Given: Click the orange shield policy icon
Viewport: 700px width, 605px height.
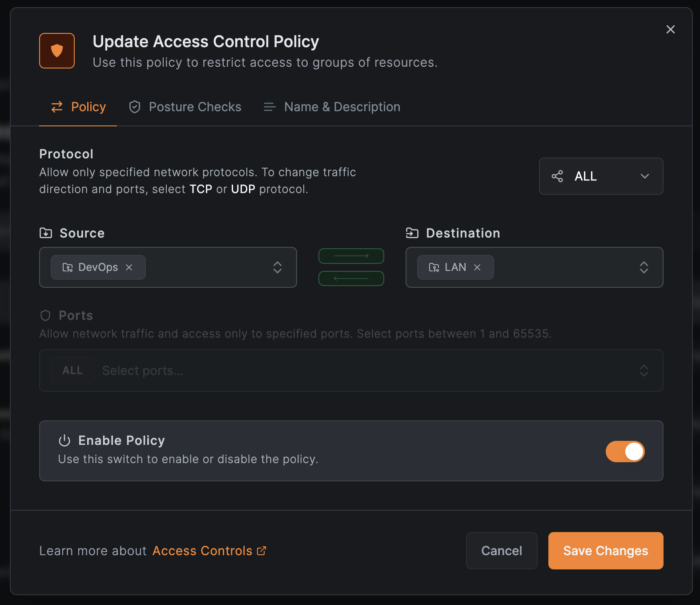Looking at the screenshot, I should (x=57, y=51).
